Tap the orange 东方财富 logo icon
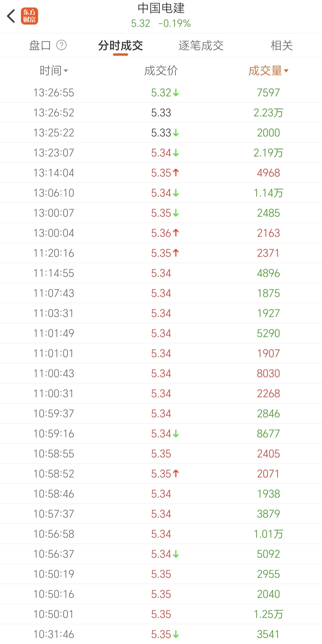322x644 pixels. (29, 16)
